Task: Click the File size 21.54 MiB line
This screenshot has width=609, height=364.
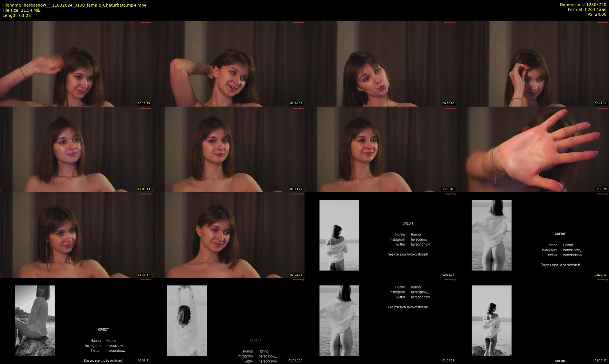Action: coord(21,10)
